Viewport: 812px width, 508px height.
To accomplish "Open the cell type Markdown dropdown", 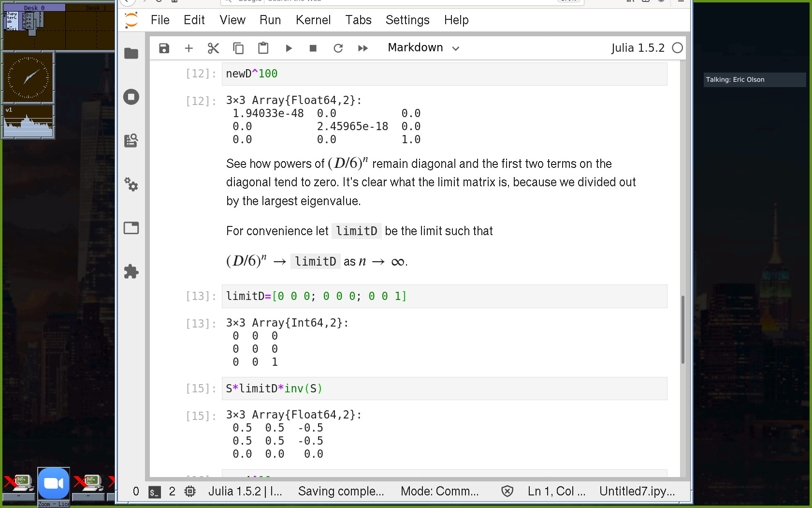I will [423, 48].
